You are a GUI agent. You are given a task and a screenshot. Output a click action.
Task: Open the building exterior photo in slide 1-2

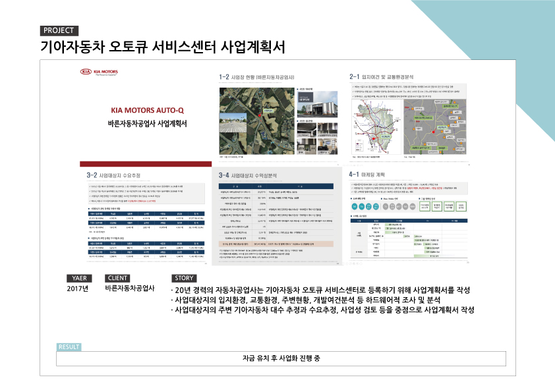[x=317, y=104]
